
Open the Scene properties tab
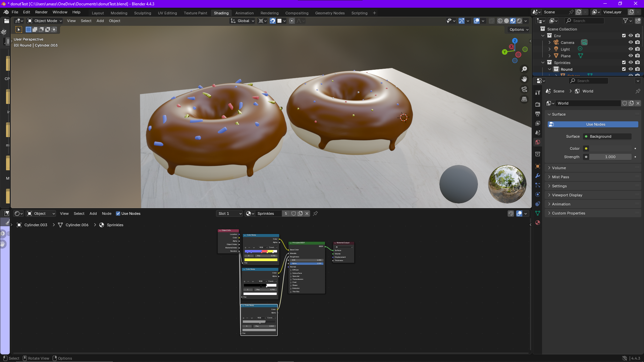click(538, 133)
